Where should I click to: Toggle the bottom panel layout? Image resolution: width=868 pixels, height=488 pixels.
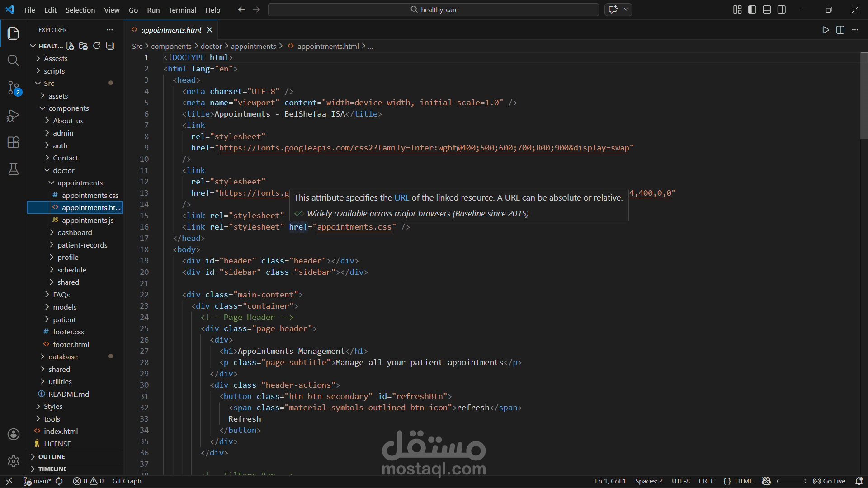767,9
